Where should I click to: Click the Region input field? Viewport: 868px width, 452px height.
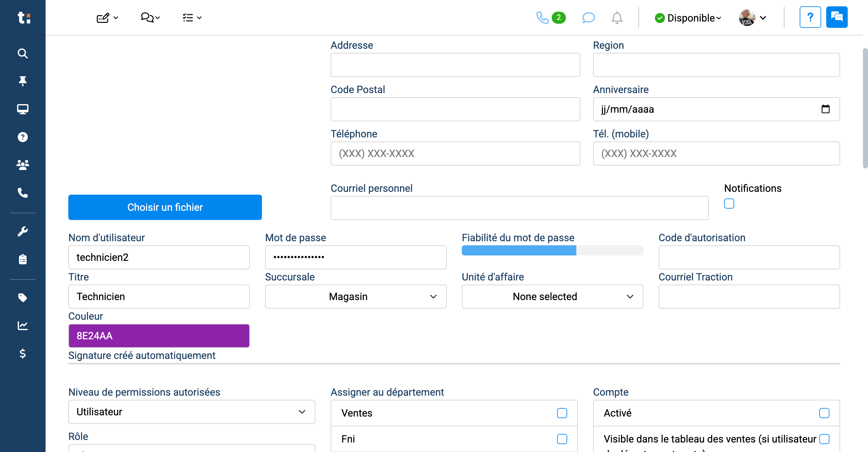point(716,65)
